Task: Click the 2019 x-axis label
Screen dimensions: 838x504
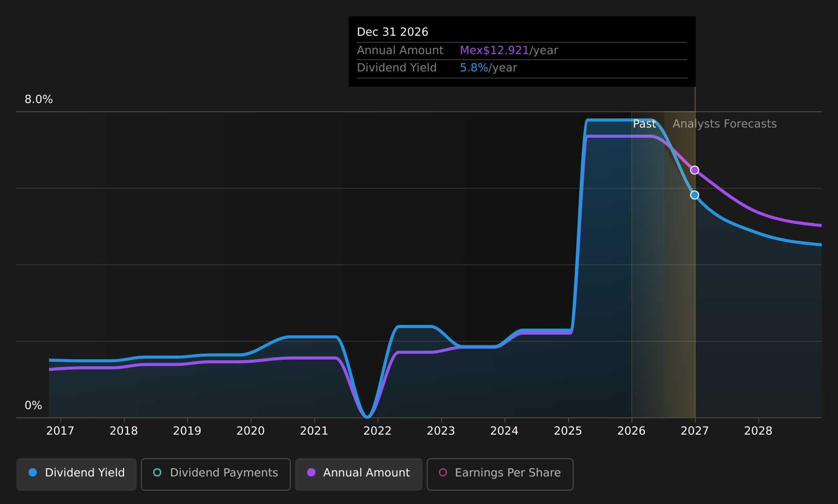Action: pyautogui.click(x=187, y=431)
